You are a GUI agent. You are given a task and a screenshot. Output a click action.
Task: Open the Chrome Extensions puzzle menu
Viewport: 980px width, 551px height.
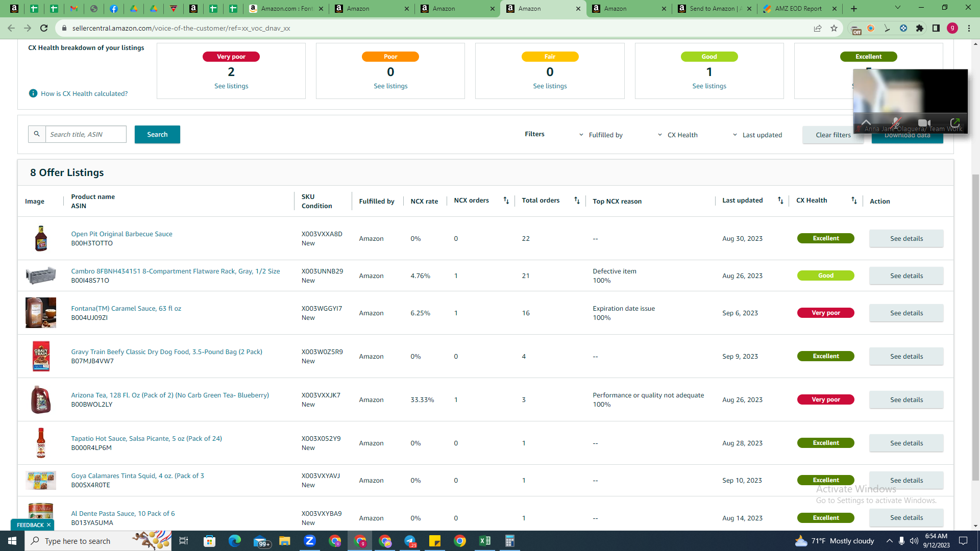click(920, 28)
